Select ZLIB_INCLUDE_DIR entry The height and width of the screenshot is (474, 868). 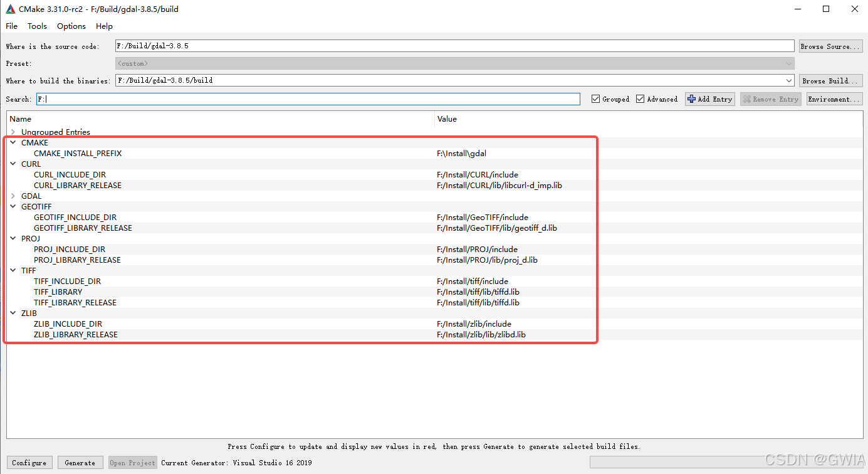coord(68,324)
